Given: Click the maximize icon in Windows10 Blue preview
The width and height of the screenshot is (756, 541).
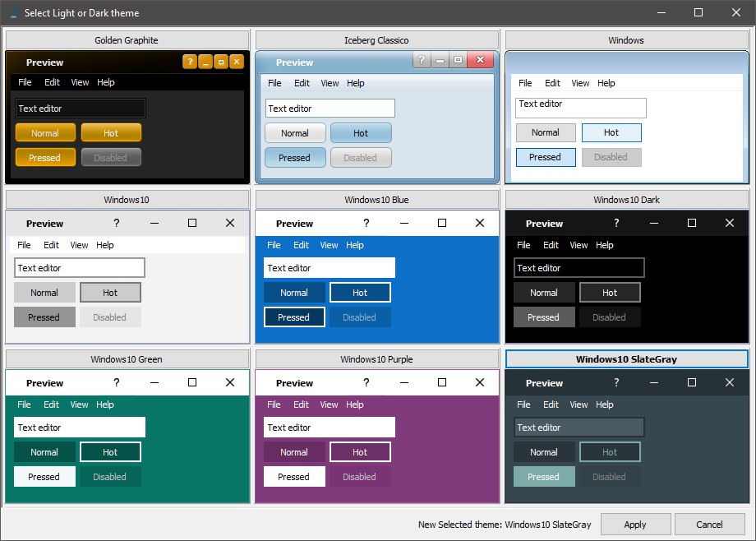Looking at the screenshot, I should (x=441, y=223).
